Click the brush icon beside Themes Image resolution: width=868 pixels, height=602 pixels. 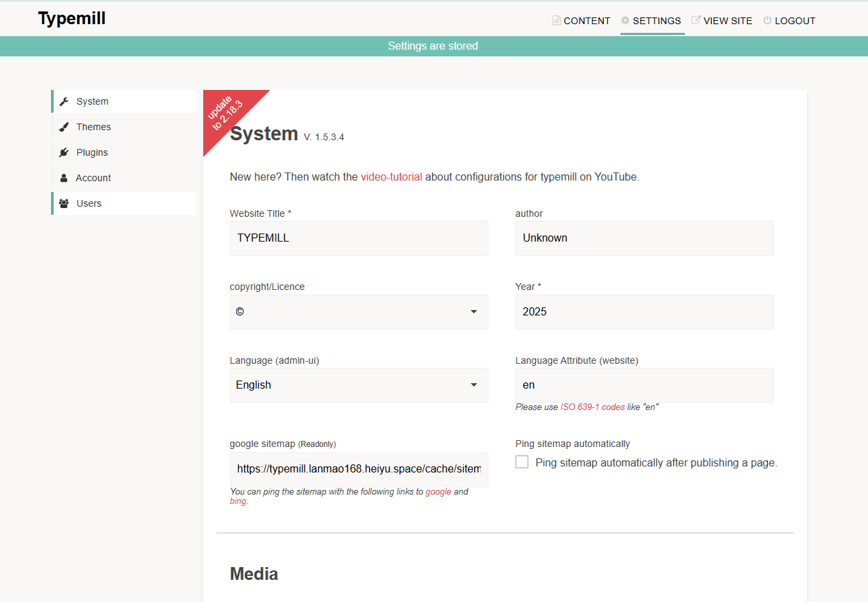coord(64,127)
